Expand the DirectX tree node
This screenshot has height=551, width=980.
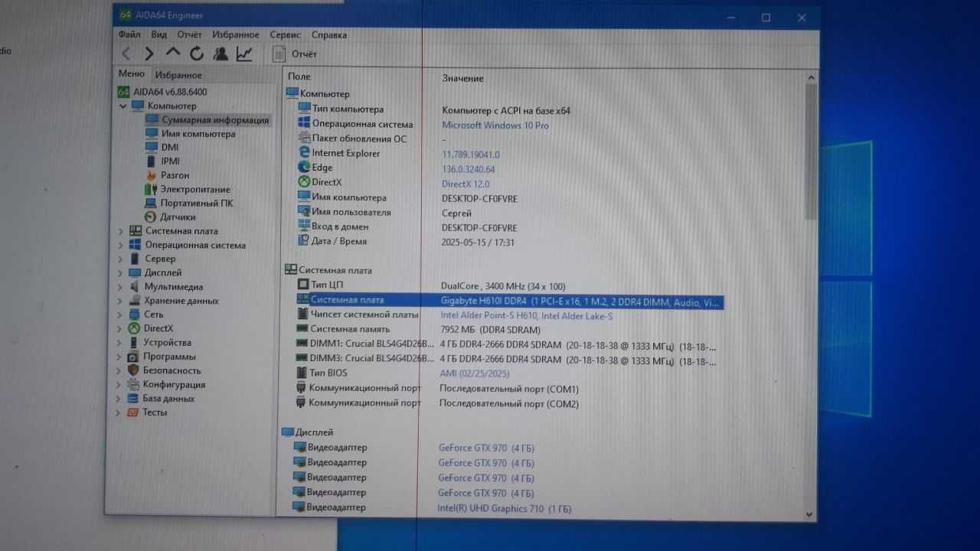[x=120, y=328]
